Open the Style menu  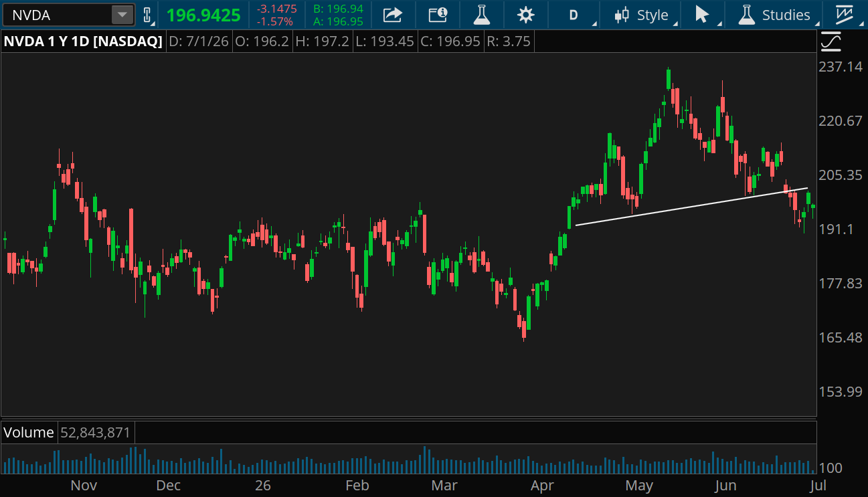pos(645,15)
